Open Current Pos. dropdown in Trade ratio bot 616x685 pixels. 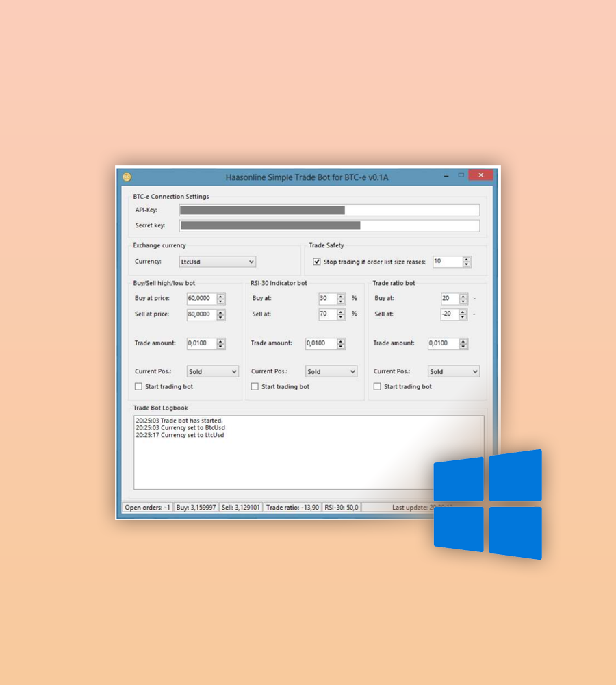pos(454,371)
